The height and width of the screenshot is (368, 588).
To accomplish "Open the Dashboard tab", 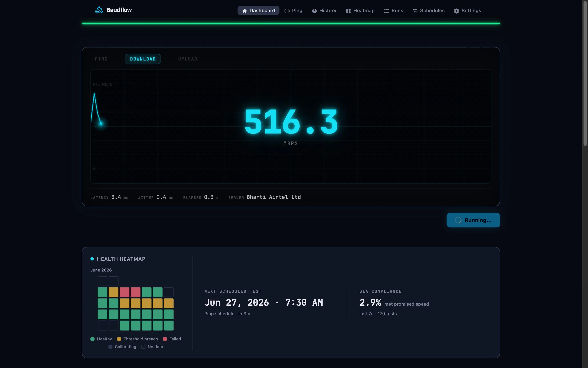I will (258, 11).
